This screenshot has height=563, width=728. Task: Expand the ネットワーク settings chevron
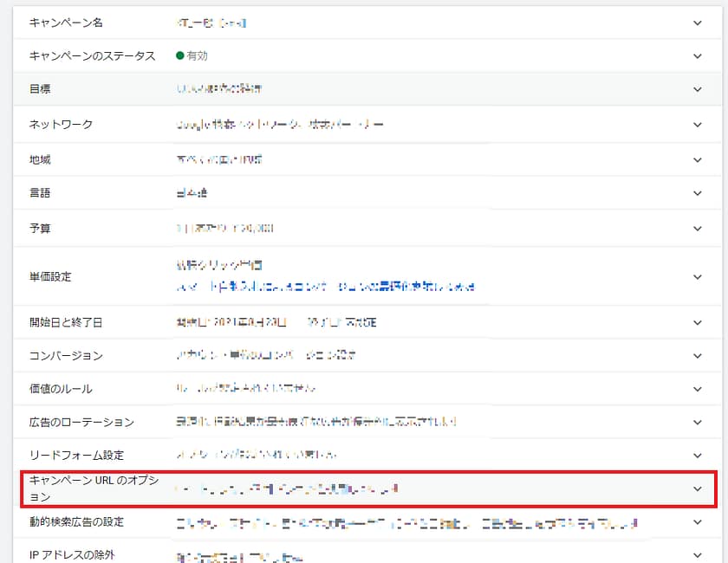[698, 125]
